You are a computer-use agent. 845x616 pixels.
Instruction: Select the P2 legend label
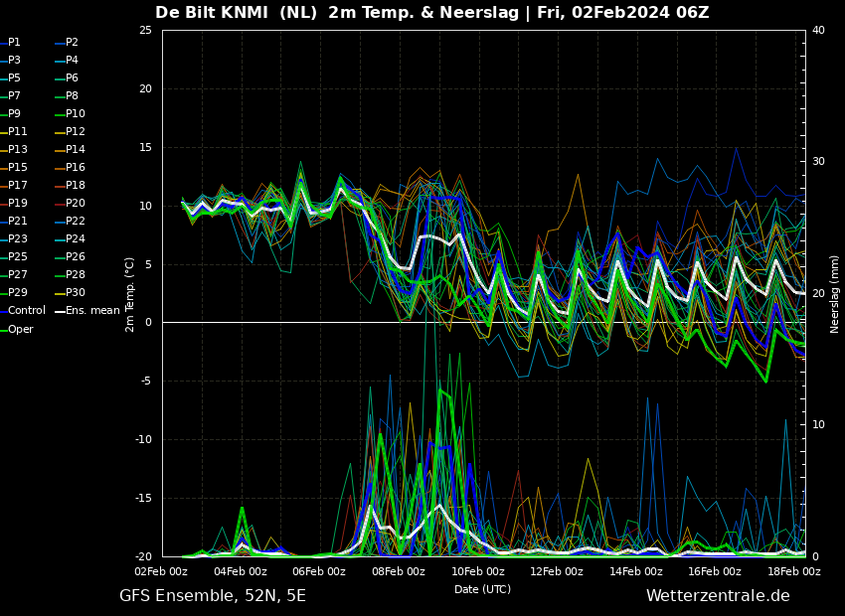click(x=72, y=43)
